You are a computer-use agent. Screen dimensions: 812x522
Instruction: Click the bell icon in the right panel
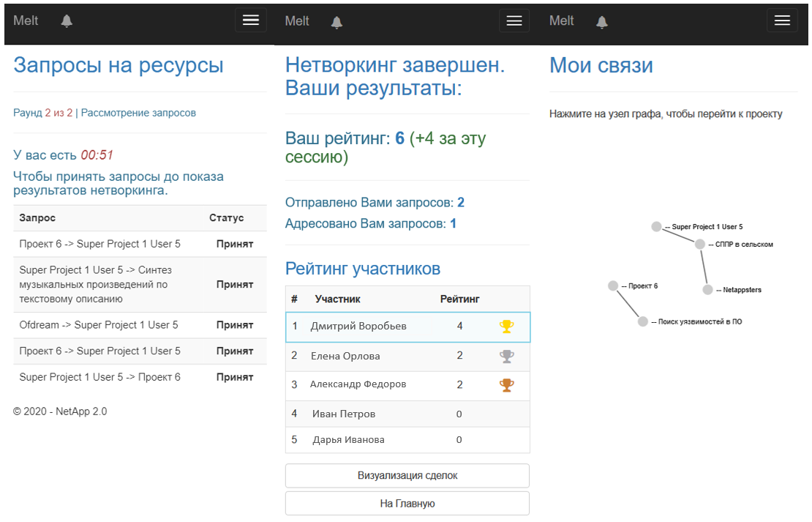tap(601, 22)
